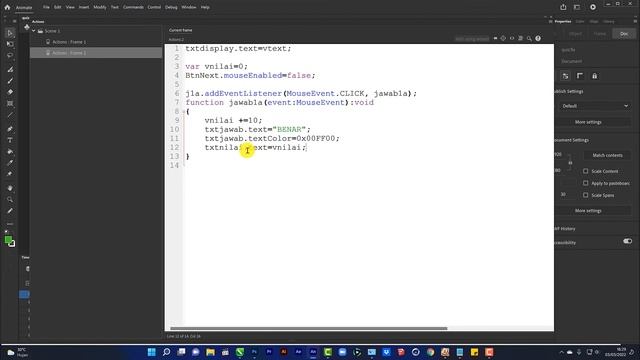Click the Test Movie play icon
The height and width of the screenshot is (360, 640).
pos(593,7)
